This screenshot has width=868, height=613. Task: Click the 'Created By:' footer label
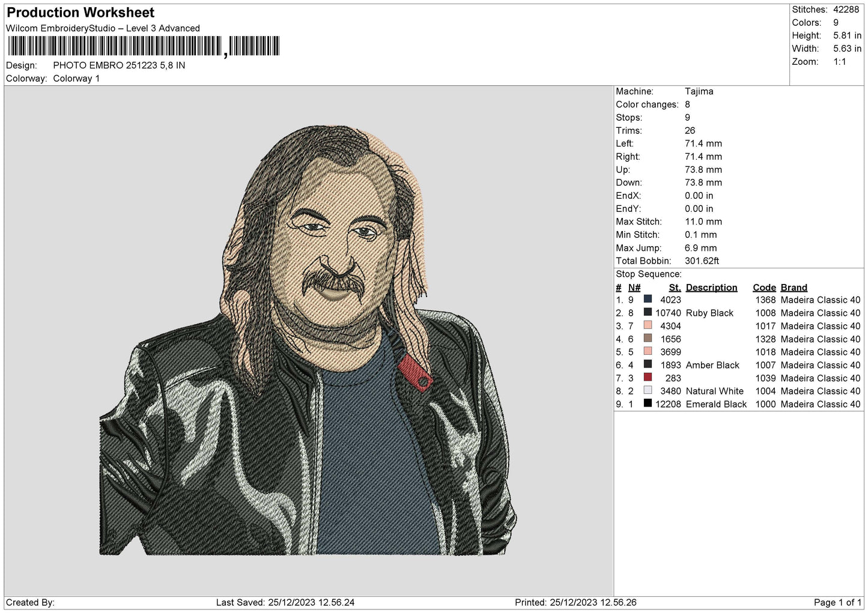[x=30, y=602]
